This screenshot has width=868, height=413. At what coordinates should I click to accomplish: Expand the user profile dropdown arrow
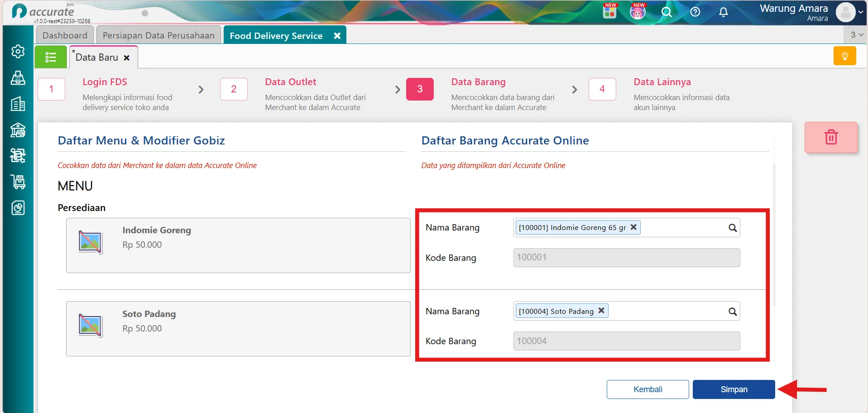pyautogui.click(x=861, y=13)
